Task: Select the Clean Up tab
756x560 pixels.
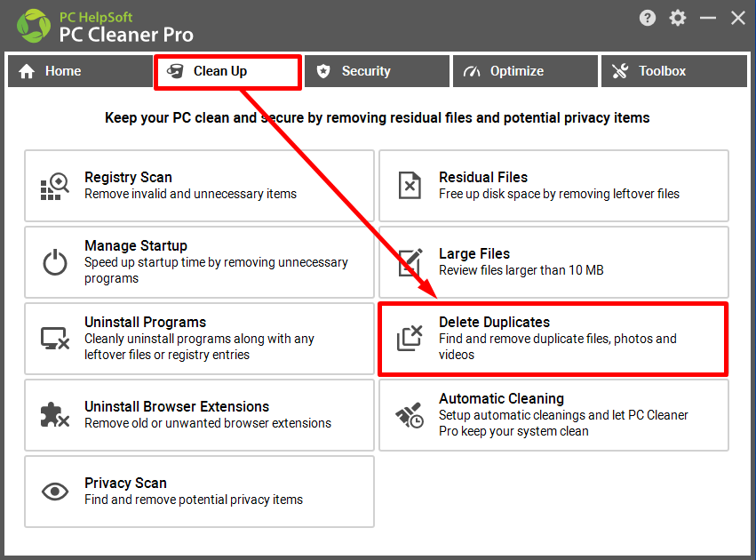Action: click(x=227, y=71)
